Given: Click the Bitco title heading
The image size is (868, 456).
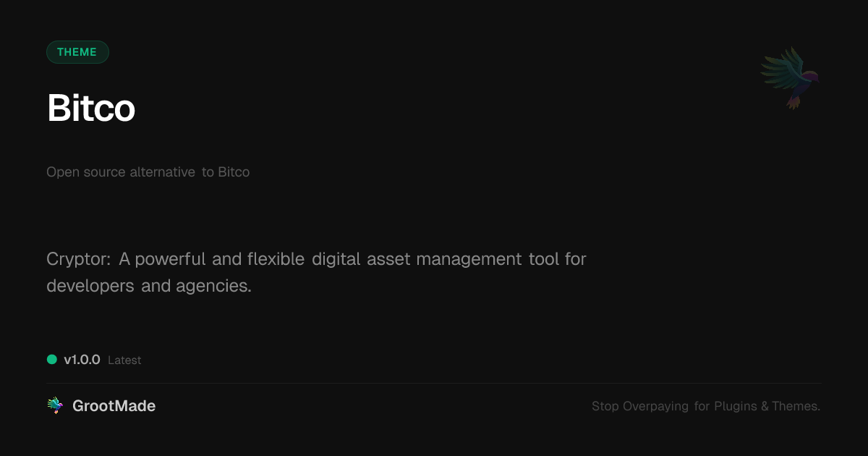Looking at the screenshot, I should click(91, 109).
